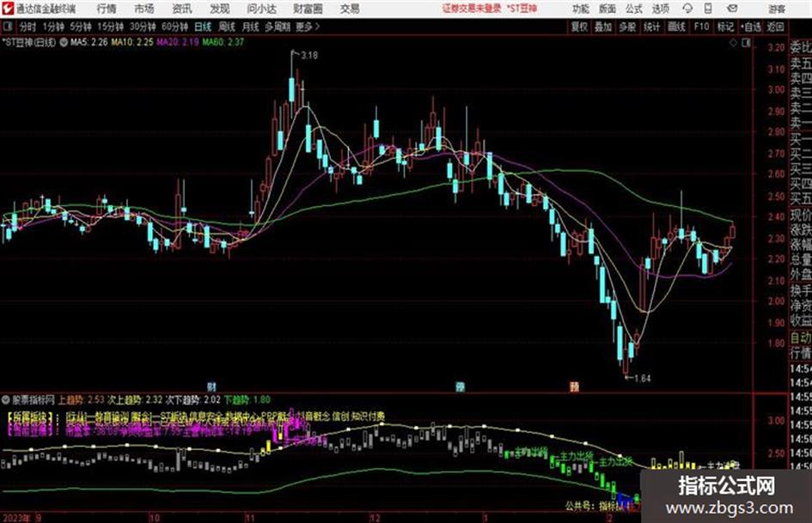Toggle 自选 add to watchlist

(x=750, y=27)
